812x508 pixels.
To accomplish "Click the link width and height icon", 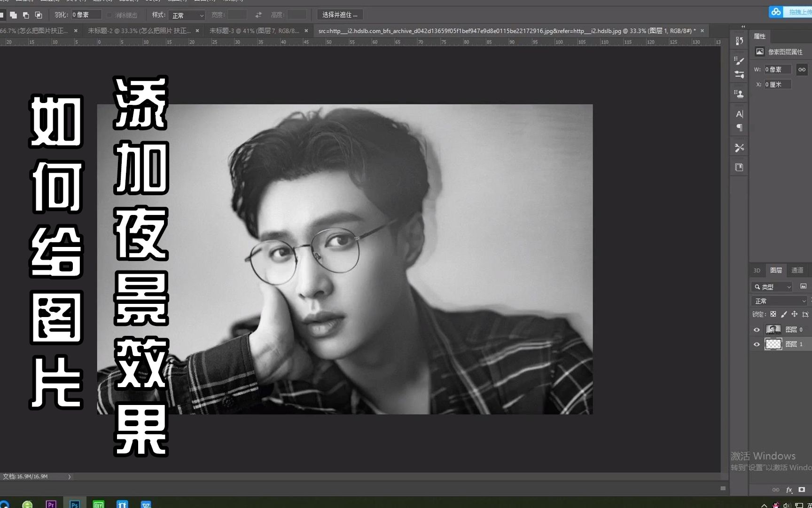I will click(x=802, y=69).
